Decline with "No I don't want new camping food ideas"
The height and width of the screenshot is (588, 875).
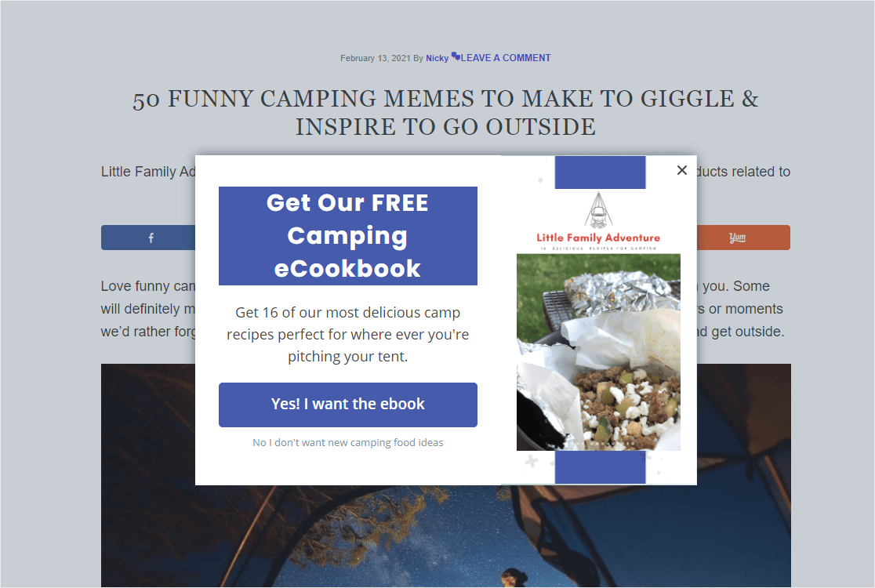pos(347,442)
